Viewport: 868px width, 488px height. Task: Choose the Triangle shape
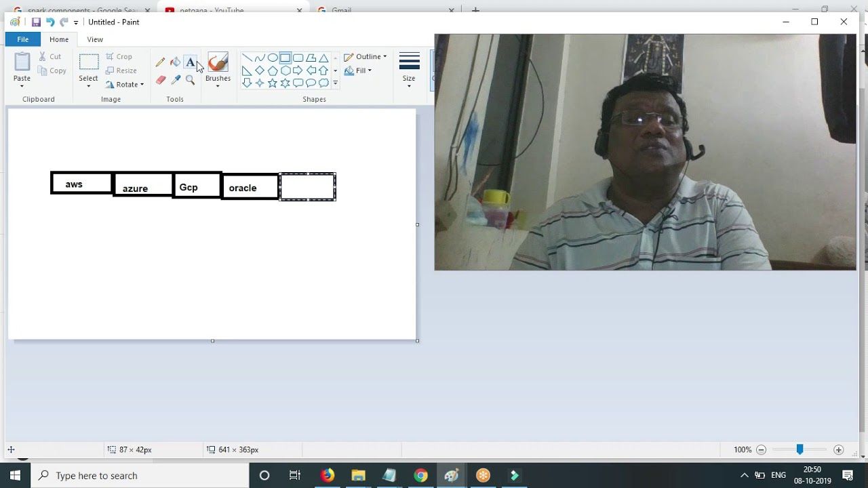click(x=324, y=58)
